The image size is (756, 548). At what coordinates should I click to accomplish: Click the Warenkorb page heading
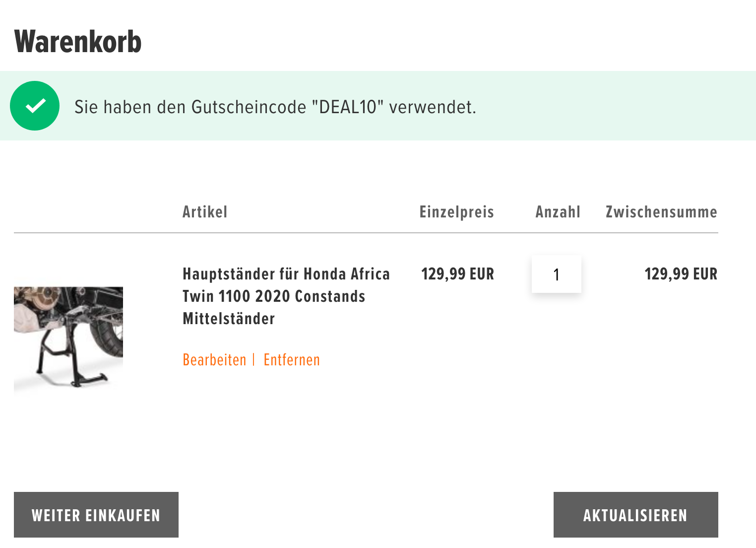pyautogui.click(x=78, y=42)
